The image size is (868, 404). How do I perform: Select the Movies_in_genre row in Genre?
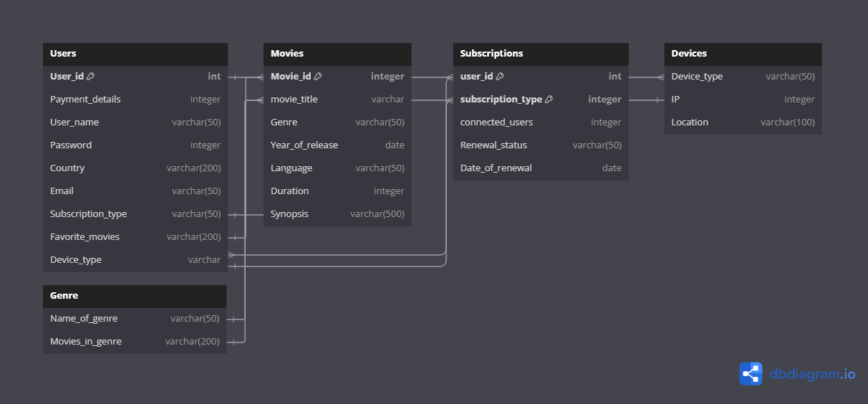click(135, 342)
